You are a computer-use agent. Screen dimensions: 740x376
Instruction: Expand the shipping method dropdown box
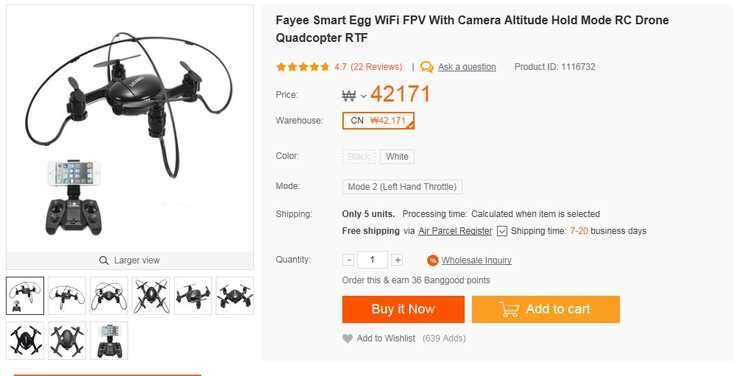pyautogui.click(x=502, y=231)
